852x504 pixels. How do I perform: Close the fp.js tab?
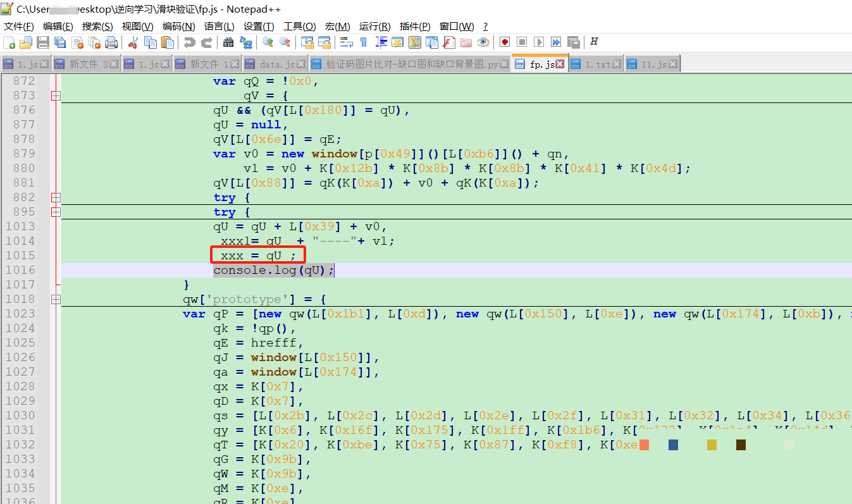559,63
